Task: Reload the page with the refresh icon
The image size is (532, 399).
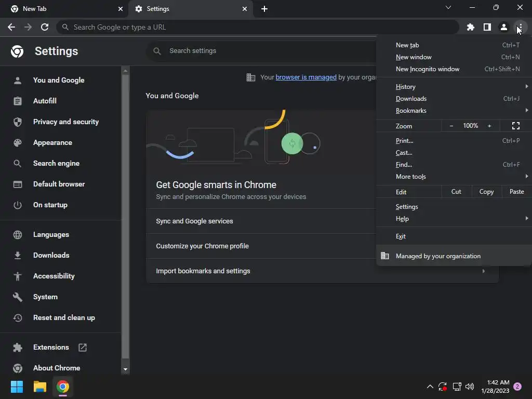Action: (x=45, y=27)
